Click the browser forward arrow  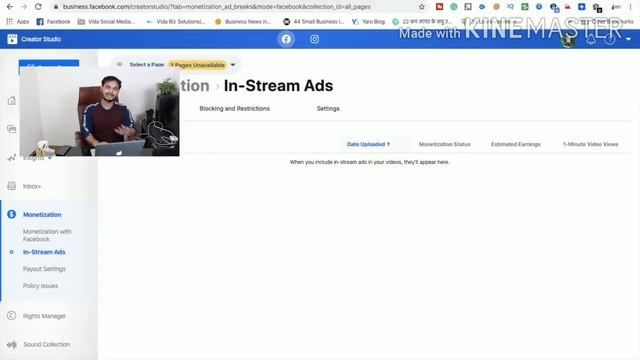[24, 7]
